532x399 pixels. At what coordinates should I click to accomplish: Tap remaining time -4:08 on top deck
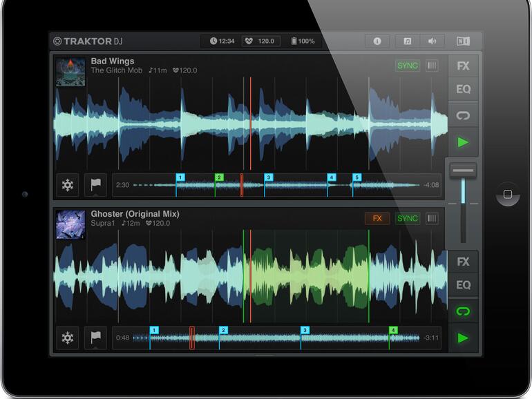(x=431, y=185)
